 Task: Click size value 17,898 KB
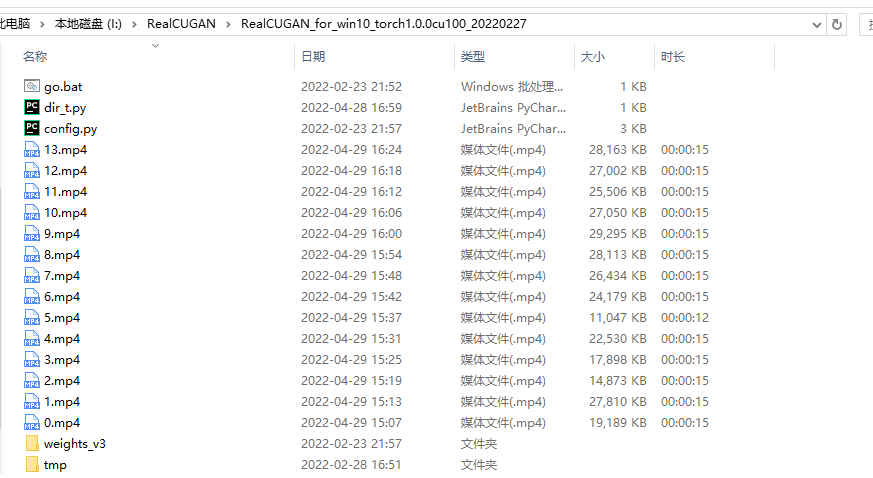[617, 360]
